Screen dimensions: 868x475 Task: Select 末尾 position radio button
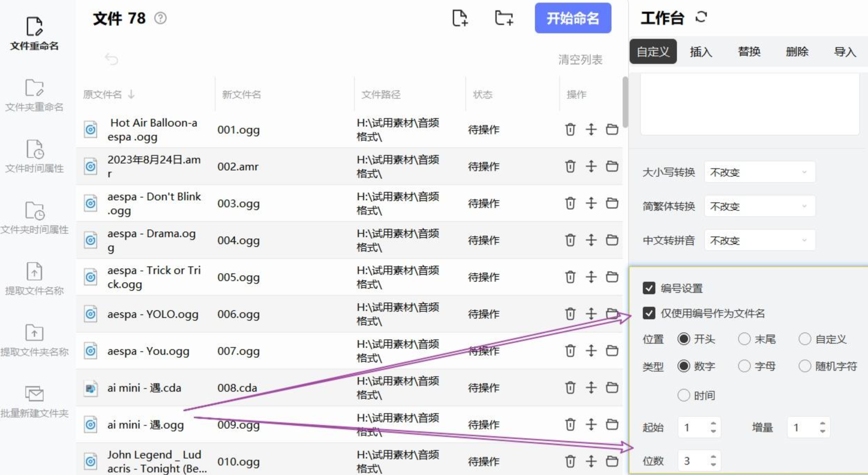tap(744, 339)
